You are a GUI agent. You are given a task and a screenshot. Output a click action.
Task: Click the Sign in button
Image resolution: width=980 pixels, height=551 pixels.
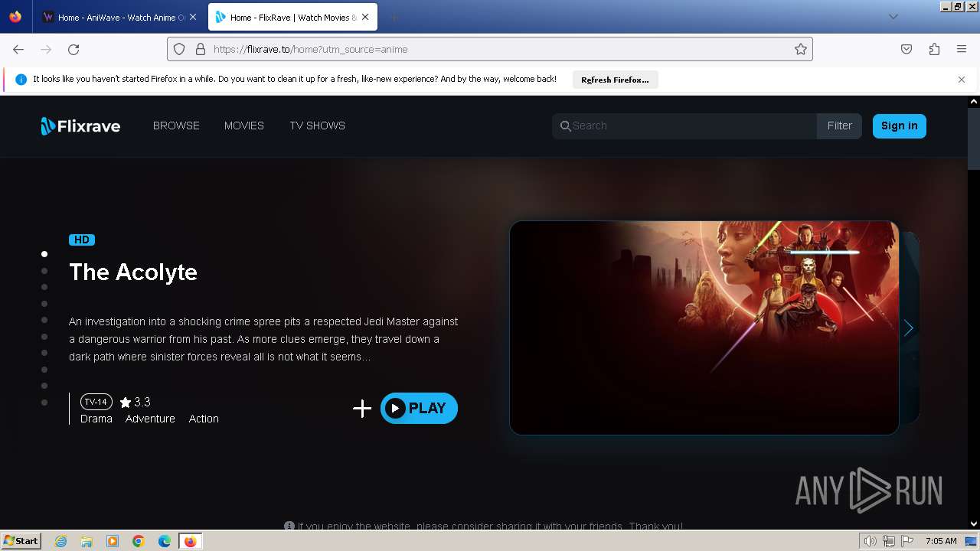tap(900, 126)
